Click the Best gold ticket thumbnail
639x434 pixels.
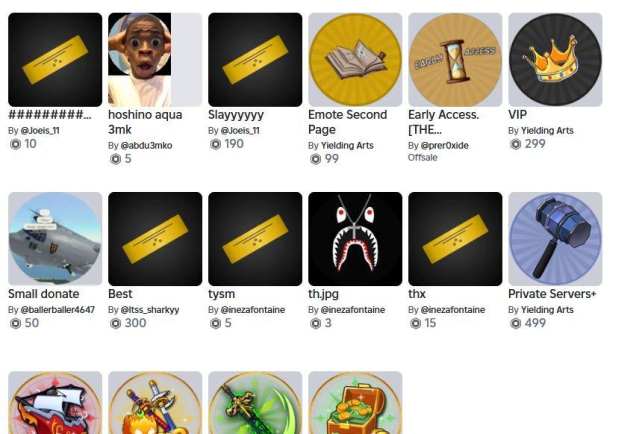pos(155,239)
